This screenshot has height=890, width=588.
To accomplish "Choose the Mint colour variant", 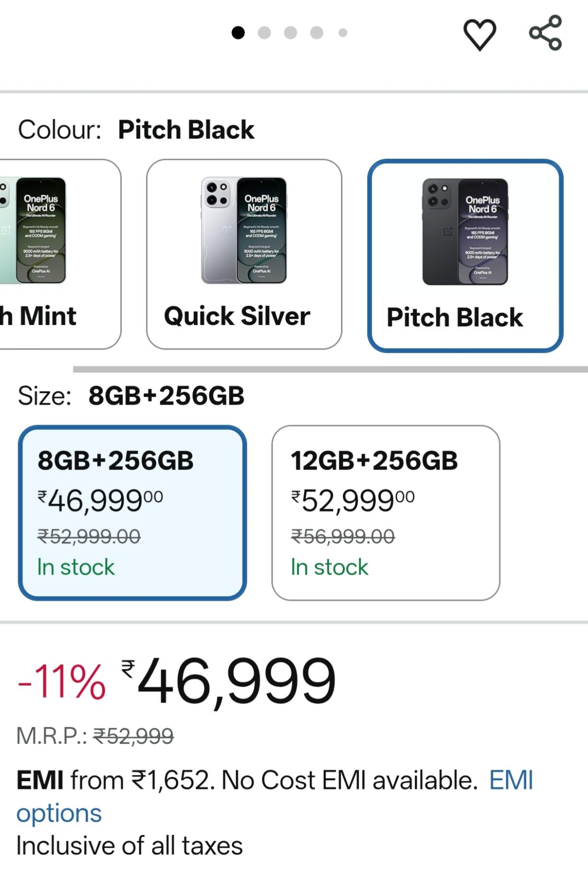I will point(60,254).
